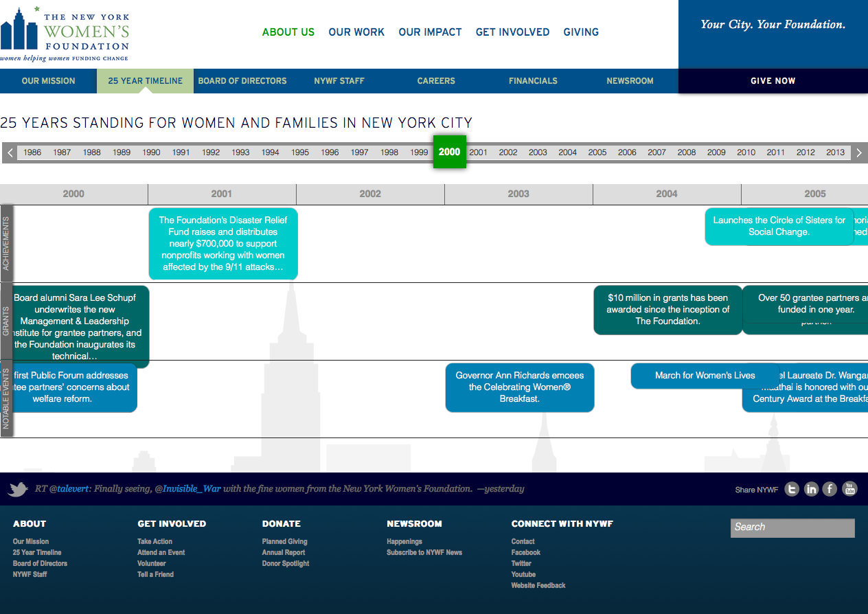Select year 1999 on the year strip
This screenshot has height=614, width=868.
(420, 152)
